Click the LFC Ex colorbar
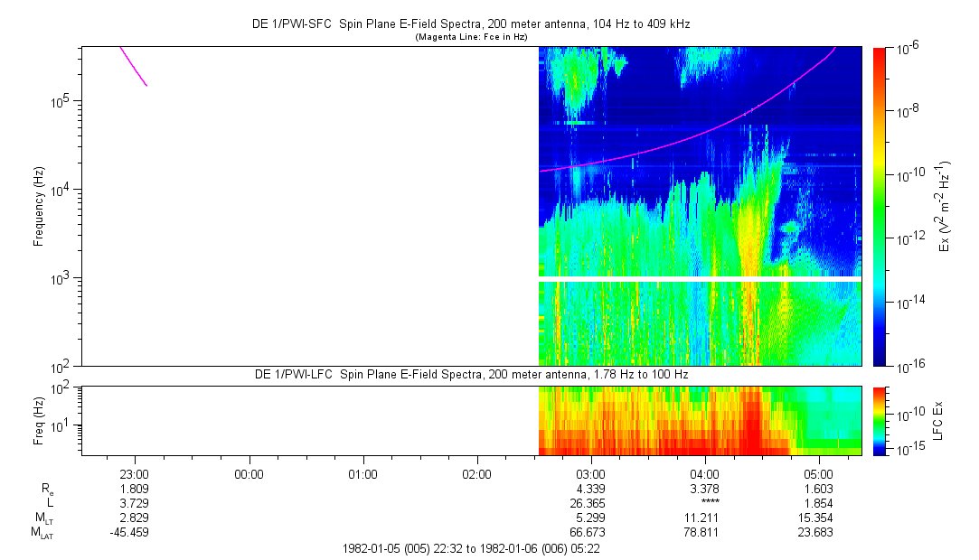Image resolution: width=979 pixels, height=560 pixels. point(880,420)
